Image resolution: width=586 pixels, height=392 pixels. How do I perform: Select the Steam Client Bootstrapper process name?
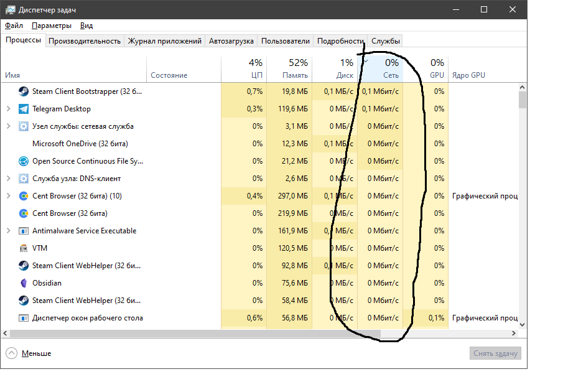click(87, 91)
